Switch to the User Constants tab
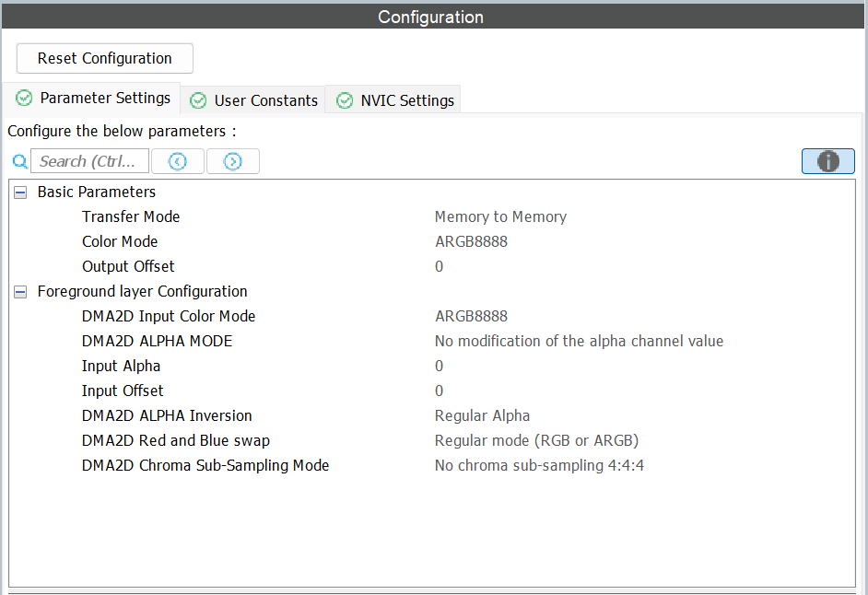868x595 pixels. click(x=265, y=100)
